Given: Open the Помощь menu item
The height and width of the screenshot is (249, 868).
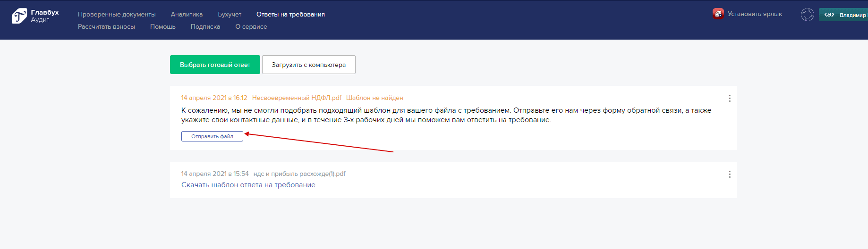Looking at the screenshot, I should (163, 27).
